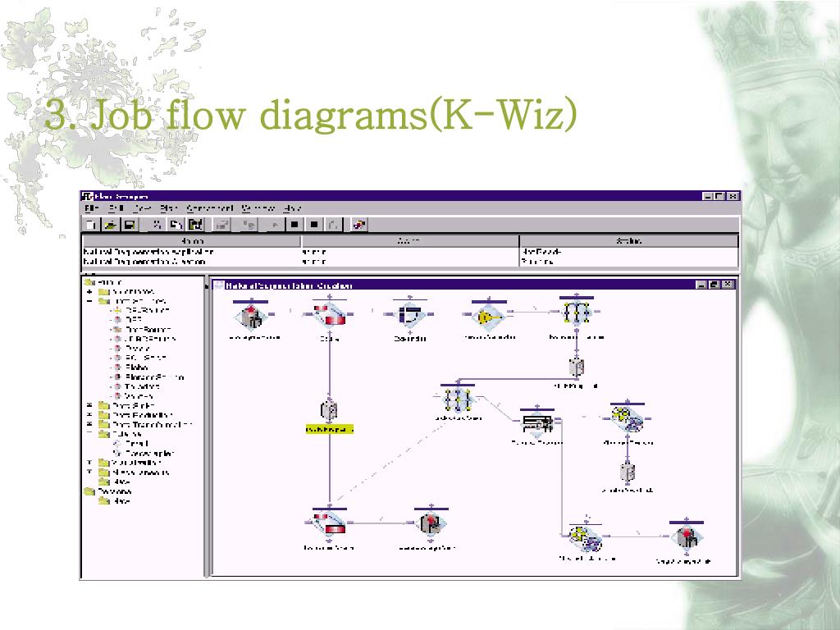The width and height of the screenshot is (840, 630).
Task: Open the File menu
Action: (92, 208)
